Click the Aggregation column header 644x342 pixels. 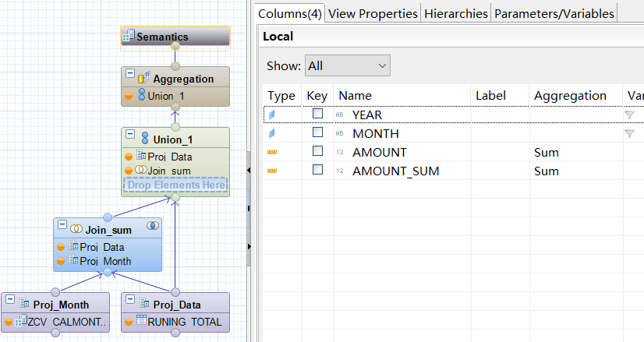(570, 96)
